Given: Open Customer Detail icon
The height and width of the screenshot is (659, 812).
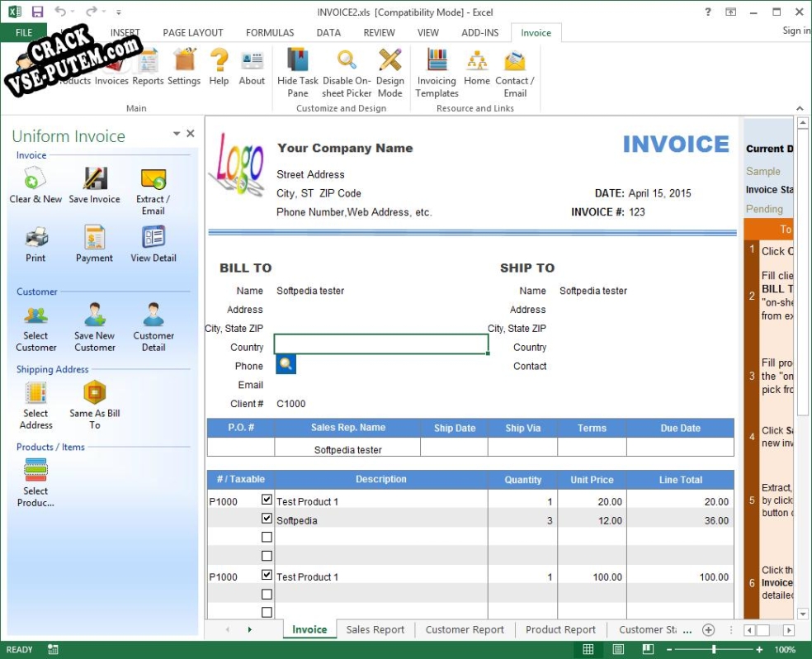Looking at the screenshot, I should (x=153, y=315).
